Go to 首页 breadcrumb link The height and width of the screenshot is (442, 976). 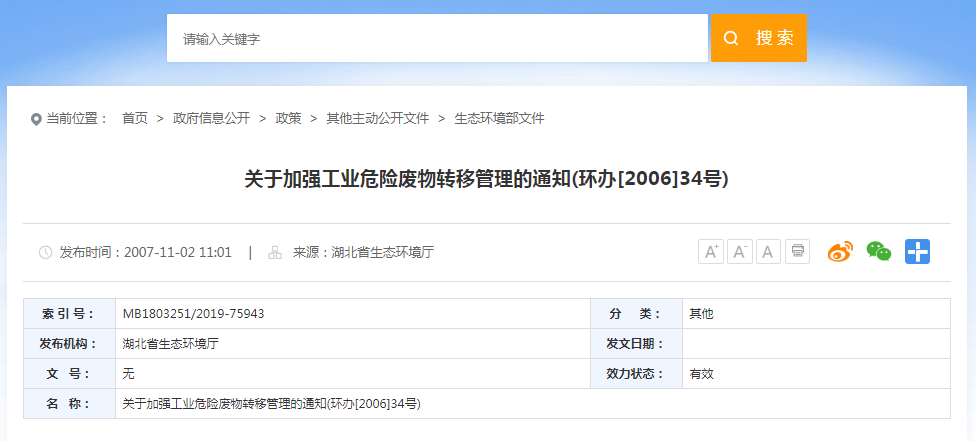click(x=135, y=118)
